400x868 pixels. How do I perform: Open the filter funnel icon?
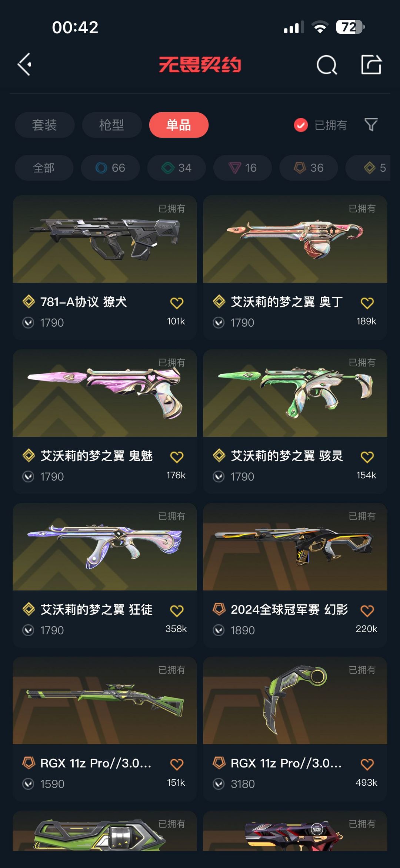pyautogui.click(x=371, y=125)
